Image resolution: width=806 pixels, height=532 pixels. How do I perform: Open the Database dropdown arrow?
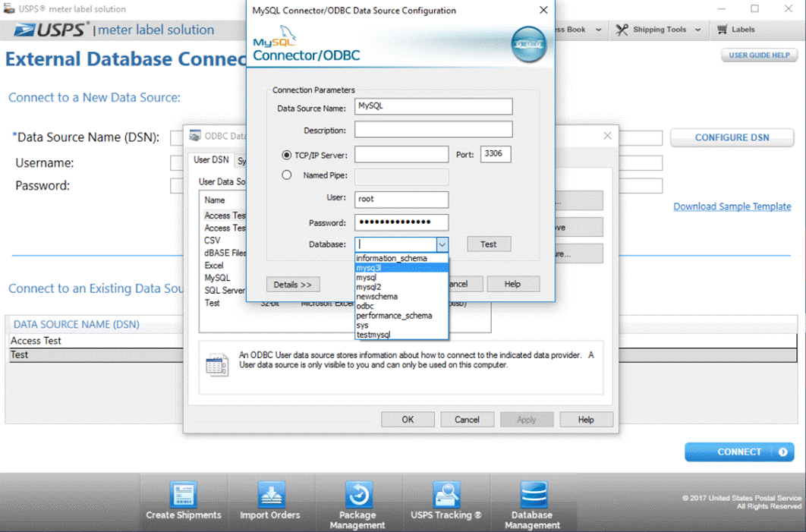tap(442, 244)
